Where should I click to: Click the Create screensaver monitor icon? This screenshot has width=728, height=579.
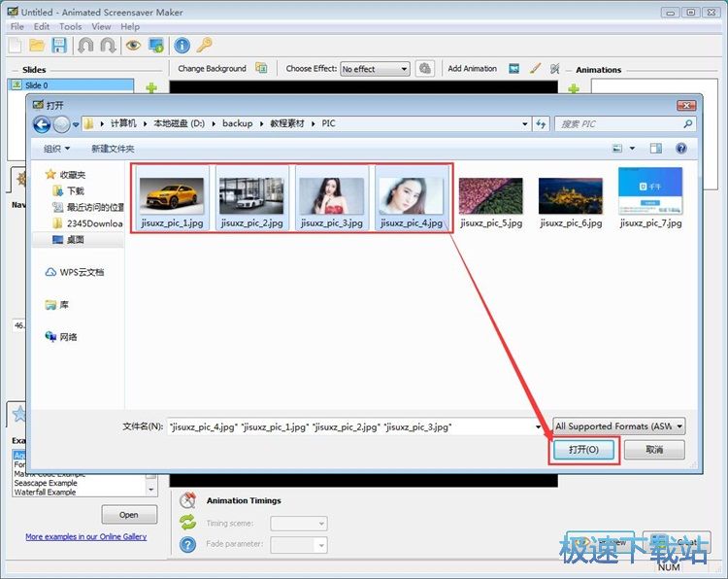[x=156, y=46]
